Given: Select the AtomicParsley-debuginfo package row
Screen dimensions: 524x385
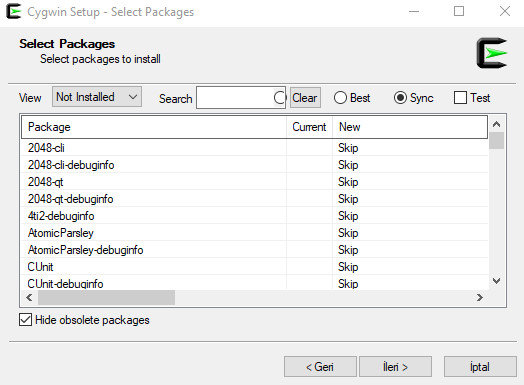Looking at the screenshot, I should point(254,250).
